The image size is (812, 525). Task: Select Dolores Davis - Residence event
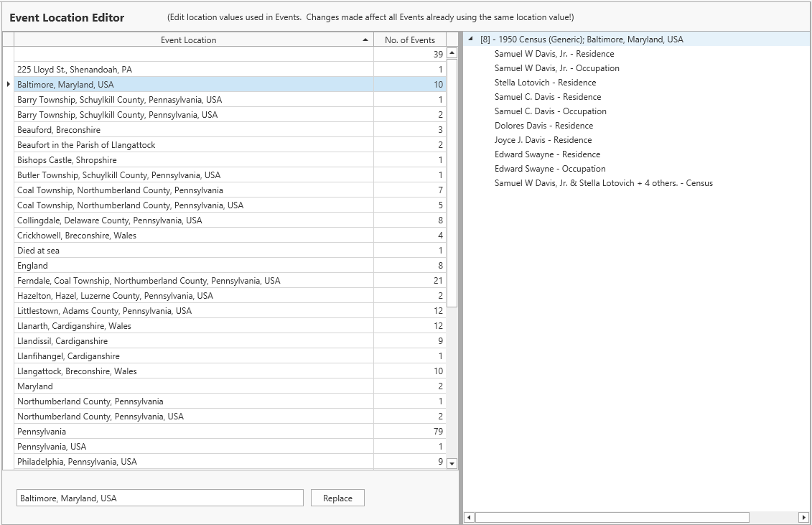pyautogui.click(x=543, y=126)
